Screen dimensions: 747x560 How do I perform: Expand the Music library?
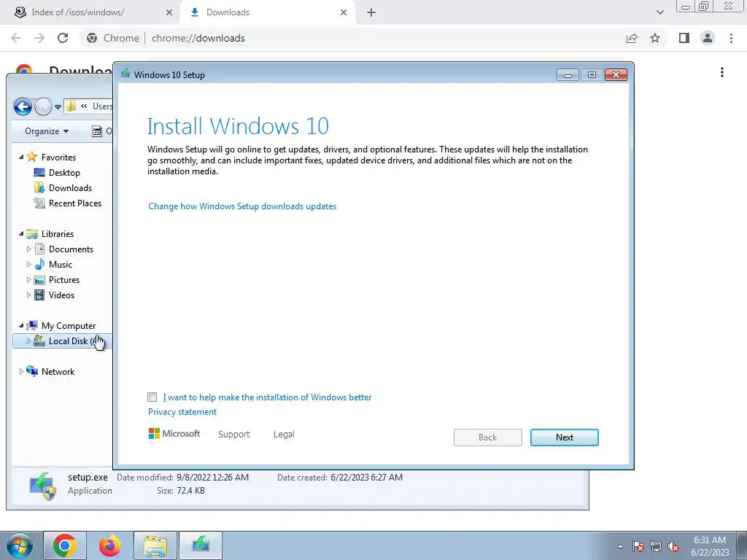pyautogui.click(x=28, y=264)
